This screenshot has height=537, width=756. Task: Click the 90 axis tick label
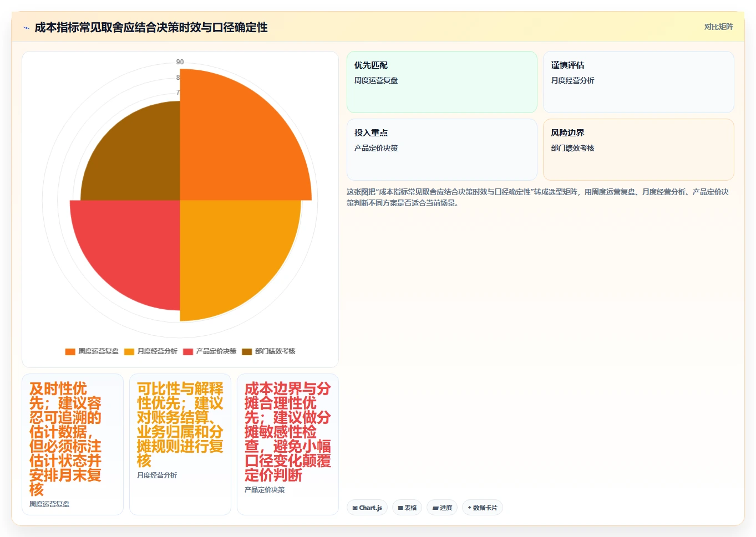180,62
